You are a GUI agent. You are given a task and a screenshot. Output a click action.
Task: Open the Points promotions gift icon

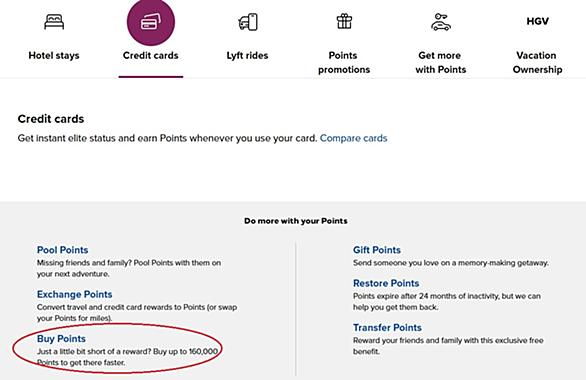pos(344,21)
